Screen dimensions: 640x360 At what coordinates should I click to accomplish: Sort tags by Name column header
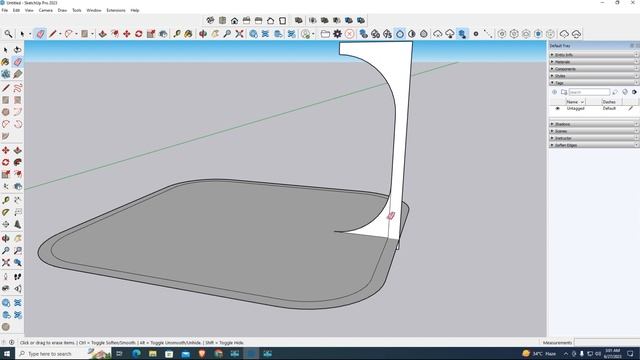[575, 102]
